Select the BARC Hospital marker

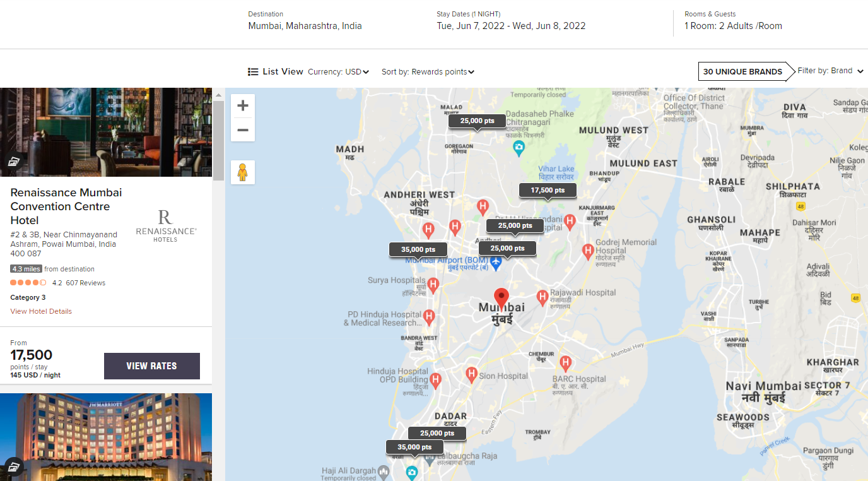click(x=565, y=363)
